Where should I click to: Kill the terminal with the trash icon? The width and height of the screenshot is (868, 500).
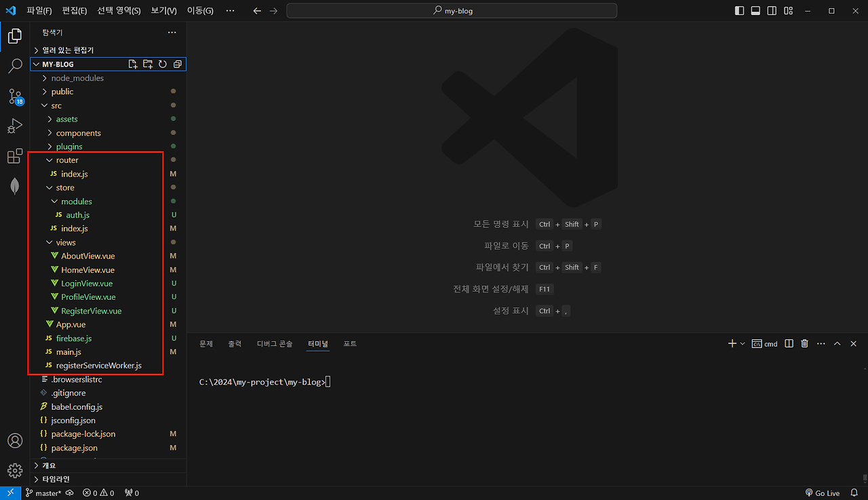tap(805, 344)
